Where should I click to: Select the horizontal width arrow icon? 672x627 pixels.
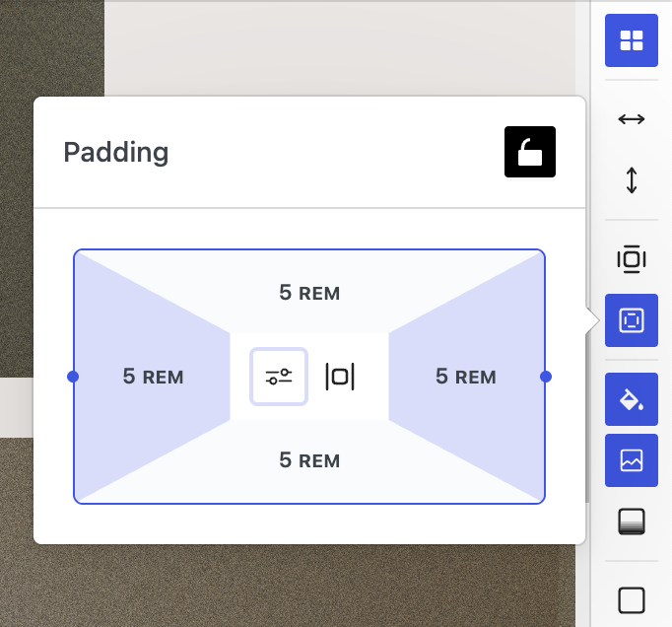click(632, 119)
